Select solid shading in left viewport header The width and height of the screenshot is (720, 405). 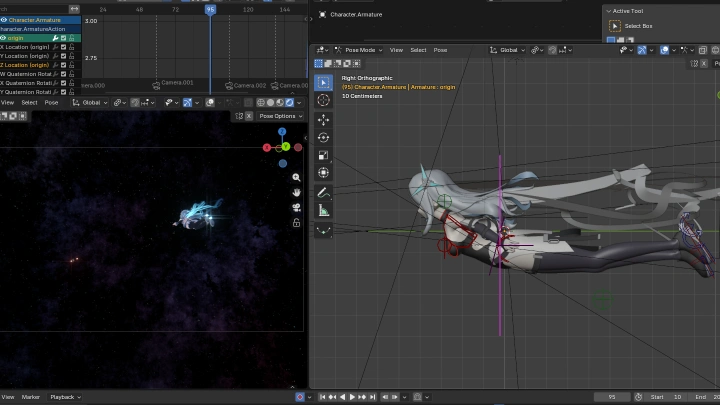[x=270, y=102]
